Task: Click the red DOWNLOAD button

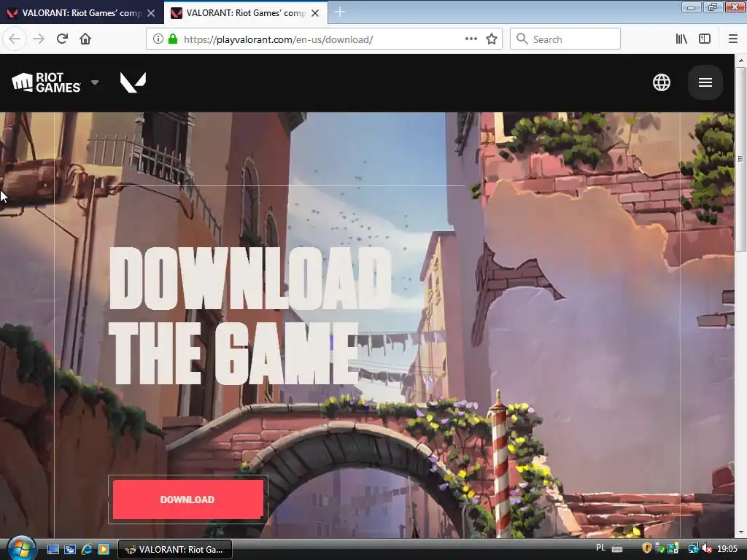Action: (x=188, y=499)
